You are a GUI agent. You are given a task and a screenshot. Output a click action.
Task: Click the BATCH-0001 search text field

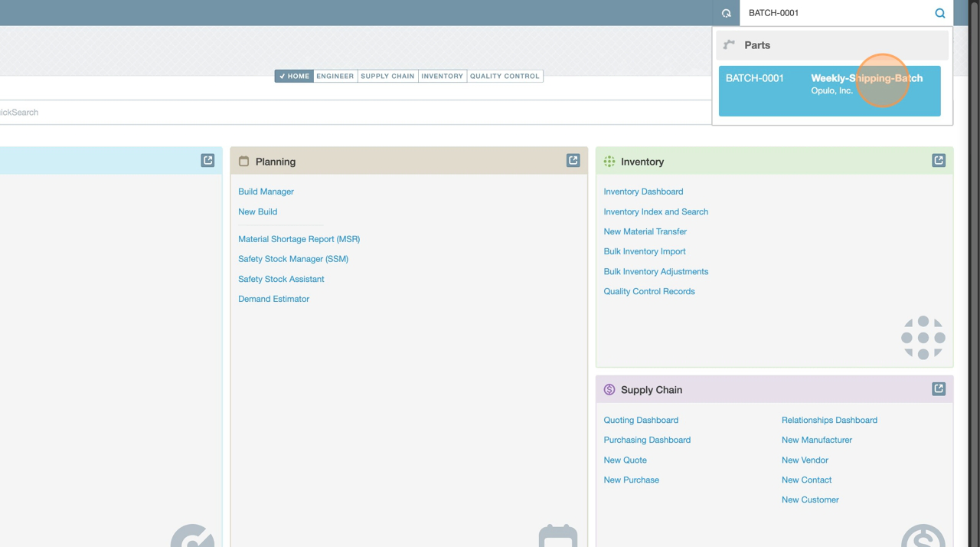[x=835, y=13]
